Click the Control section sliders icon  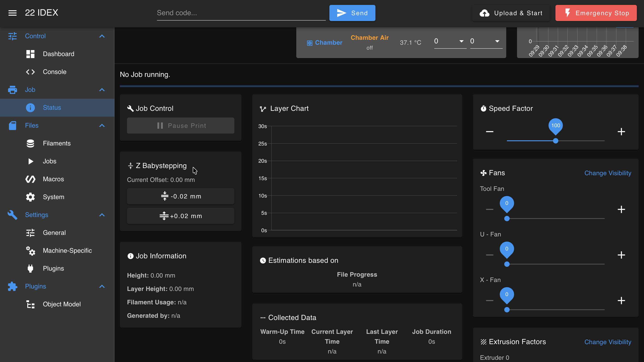point(13,36)
